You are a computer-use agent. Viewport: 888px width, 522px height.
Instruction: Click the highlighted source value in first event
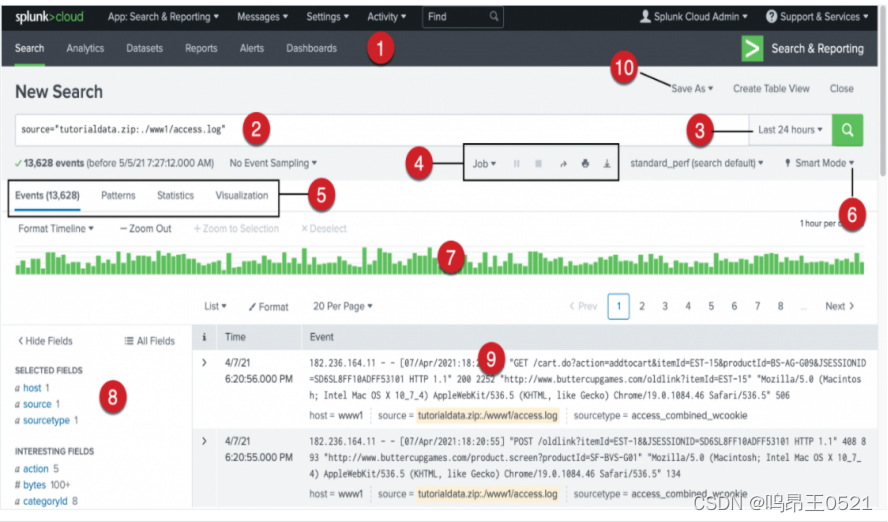(x=488, y=416)
